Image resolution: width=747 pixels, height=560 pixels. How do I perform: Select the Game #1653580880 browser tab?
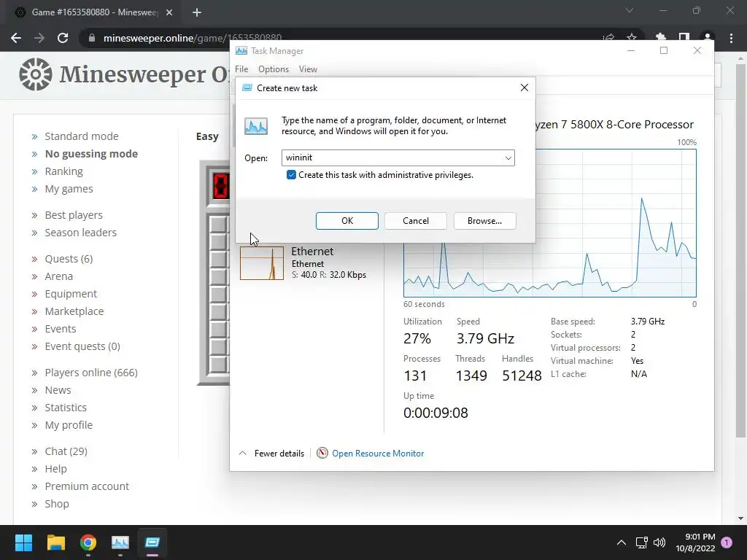pos(94,12)
